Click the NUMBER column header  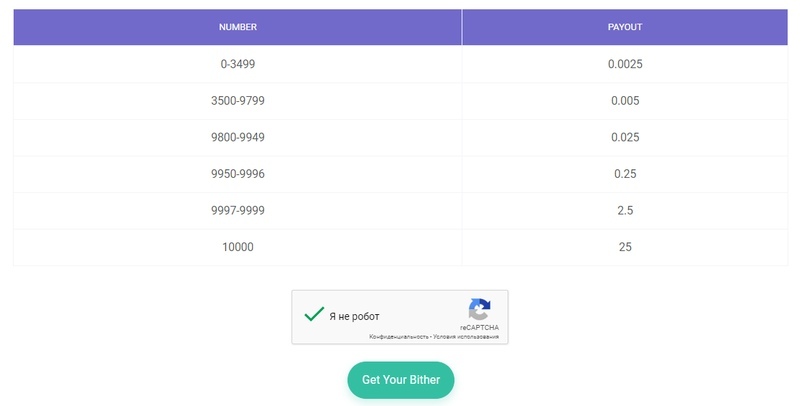(x=238, y=27)
